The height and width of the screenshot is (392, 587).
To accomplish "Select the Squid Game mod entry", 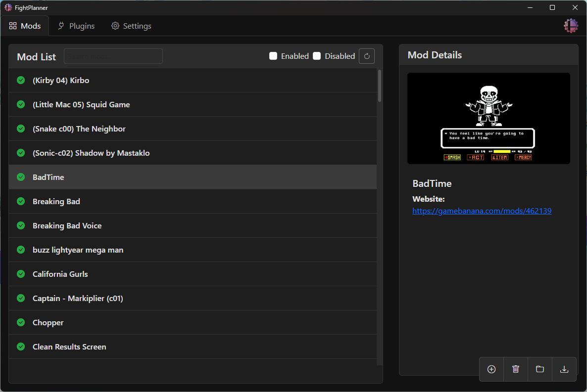I will coord(193,104).
